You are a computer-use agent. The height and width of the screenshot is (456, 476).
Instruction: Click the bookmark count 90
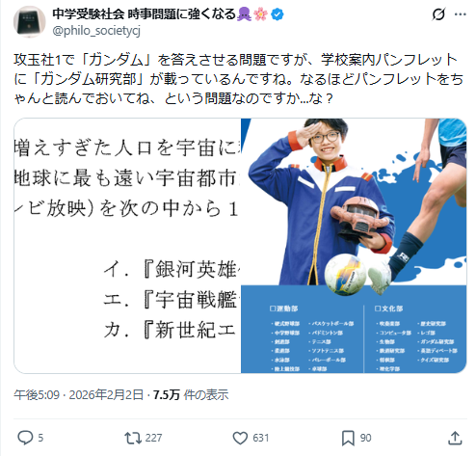tap(365, 438)
